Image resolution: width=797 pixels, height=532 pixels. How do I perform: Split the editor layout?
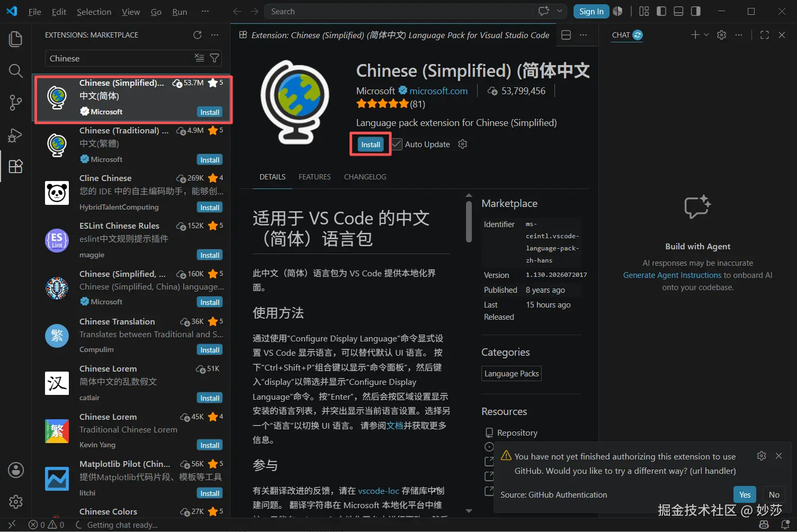pos(566,35)
